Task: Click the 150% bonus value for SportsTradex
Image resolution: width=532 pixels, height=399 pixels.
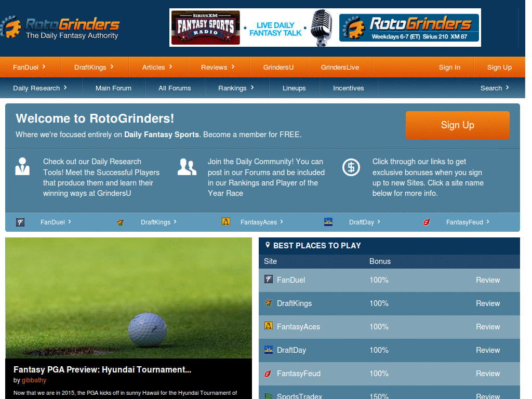Action: 379,396
